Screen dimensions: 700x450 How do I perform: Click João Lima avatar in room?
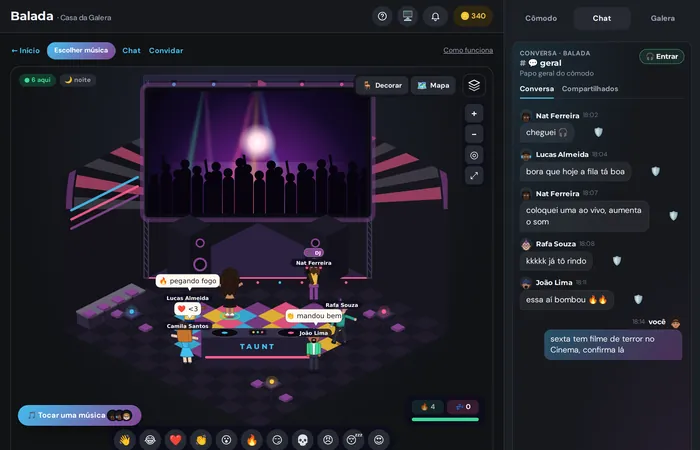314,353
